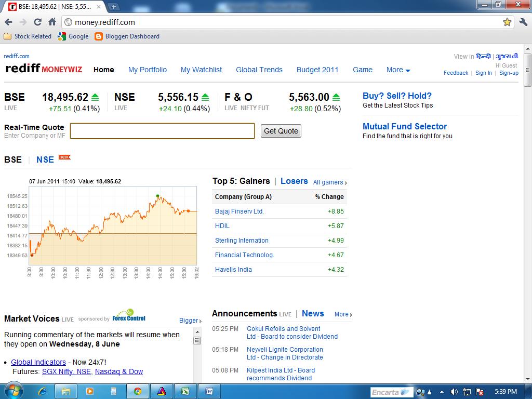
Task: Click the Market Voices panel scrollbar
Action: (x=197, y=354)
